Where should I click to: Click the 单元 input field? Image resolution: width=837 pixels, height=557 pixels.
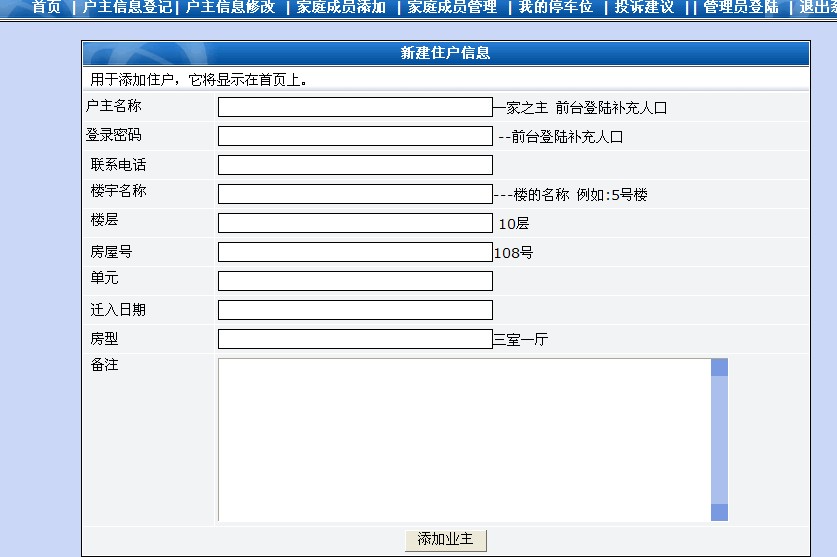point(355,281)
